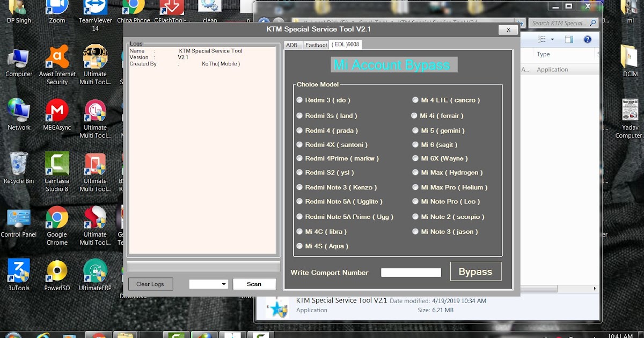Click the Search KTM Special field in Explorer
Image resolution: width=644 pixels, height=338 pixels.
pyautogui.click(x=563, y=23)
